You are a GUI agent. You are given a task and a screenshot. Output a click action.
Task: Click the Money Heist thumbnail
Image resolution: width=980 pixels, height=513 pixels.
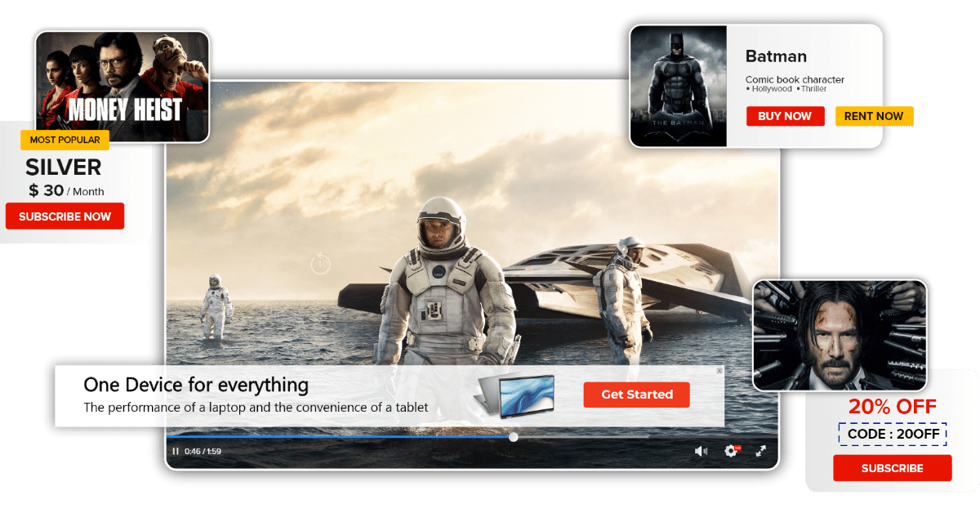click(x=122, y=87)
